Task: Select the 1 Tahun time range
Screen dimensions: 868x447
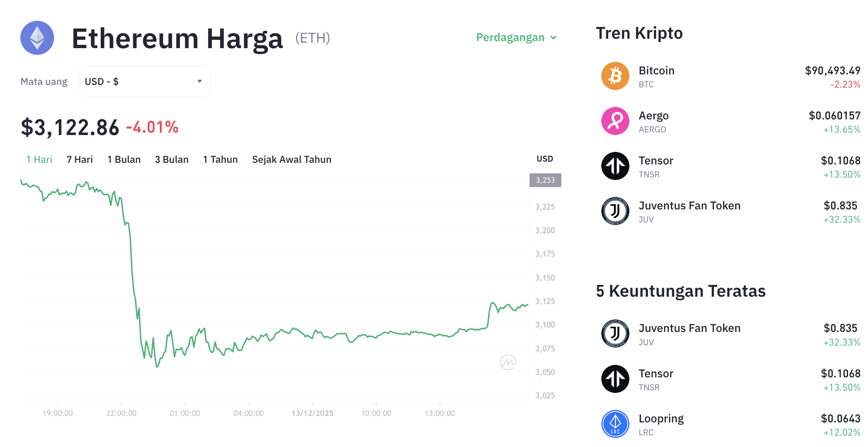Action: [220, 159]
